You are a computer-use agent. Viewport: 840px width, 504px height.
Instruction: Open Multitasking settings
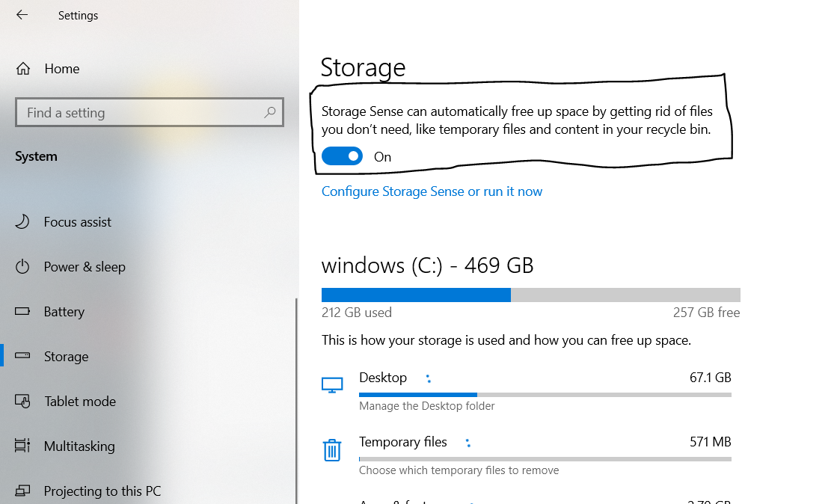click(x=79, y=446)
